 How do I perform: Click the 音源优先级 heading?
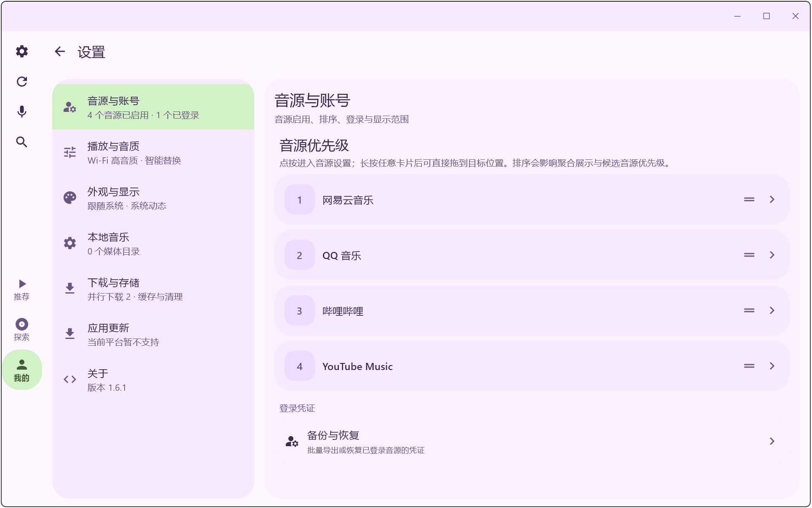click(x=314, y=146)
